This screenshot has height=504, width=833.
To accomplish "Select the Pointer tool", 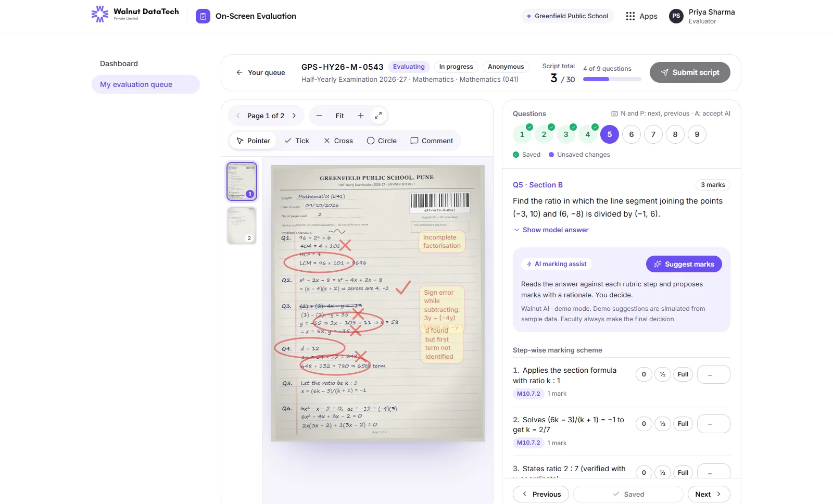I will coord(254,141).
